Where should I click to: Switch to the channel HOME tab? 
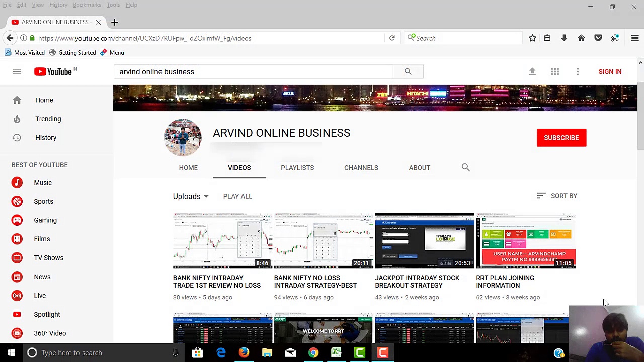tap(188, 168)
